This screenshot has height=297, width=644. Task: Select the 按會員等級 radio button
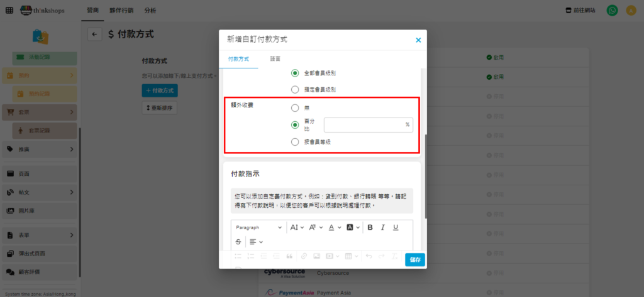[x=295, y=142]
